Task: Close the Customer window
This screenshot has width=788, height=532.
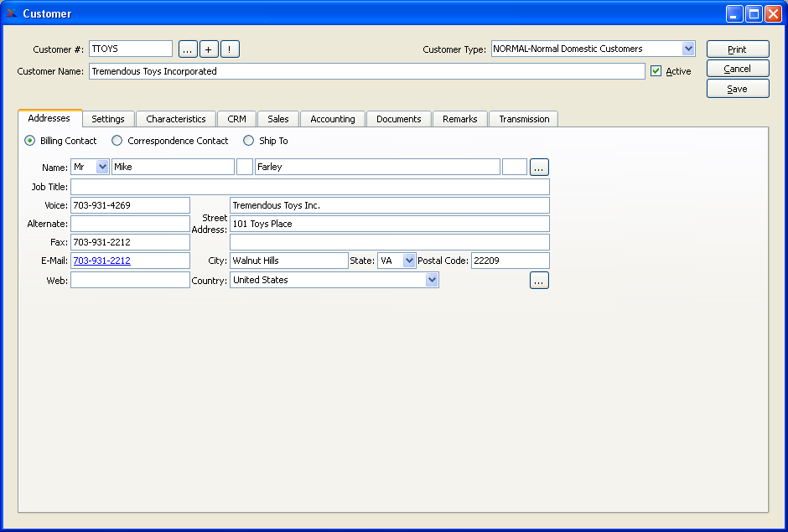Action: pos(773,13)
